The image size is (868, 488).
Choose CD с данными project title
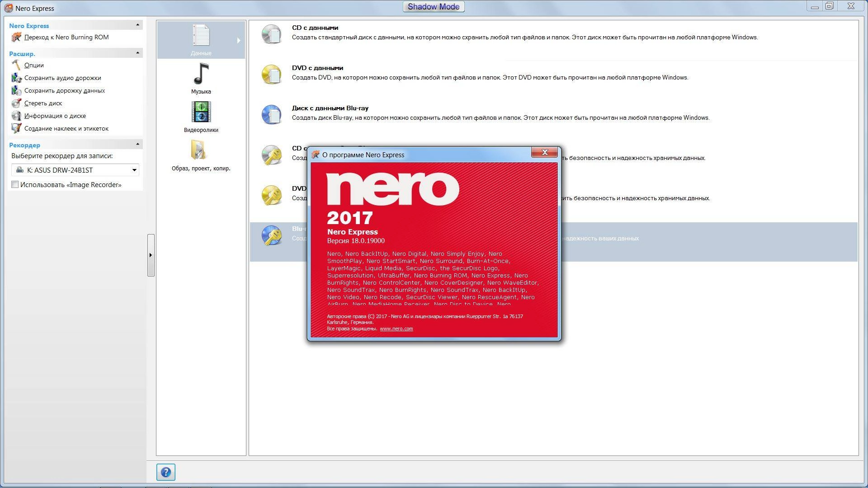point(315,28)
